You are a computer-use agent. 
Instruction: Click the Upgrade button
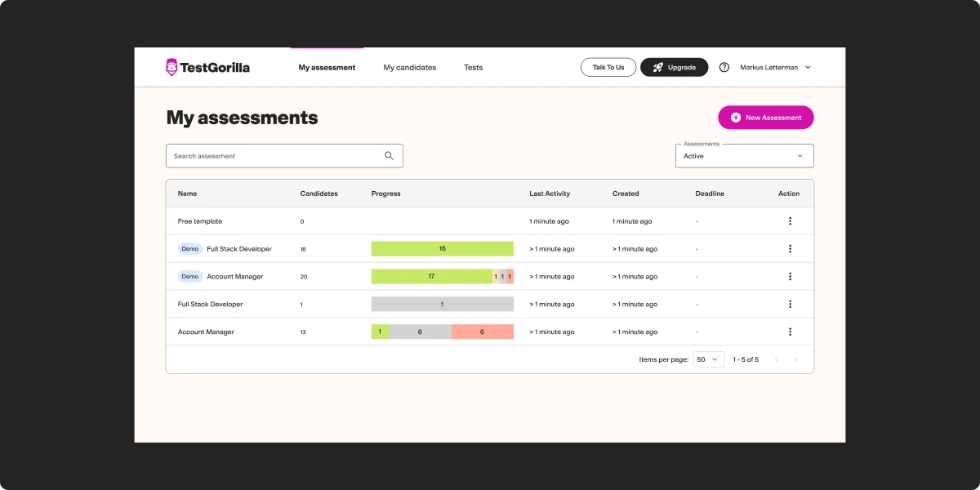674,67
